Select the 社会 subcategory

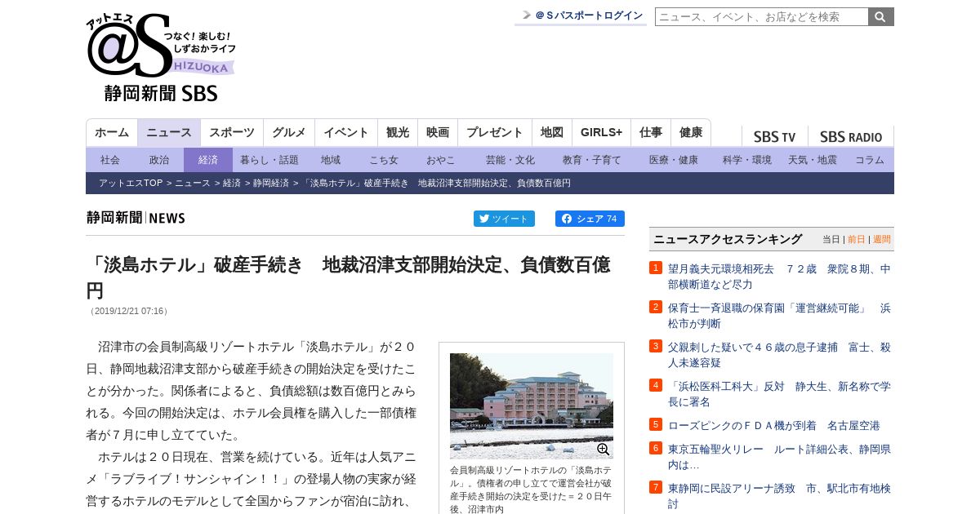[110, 160]
